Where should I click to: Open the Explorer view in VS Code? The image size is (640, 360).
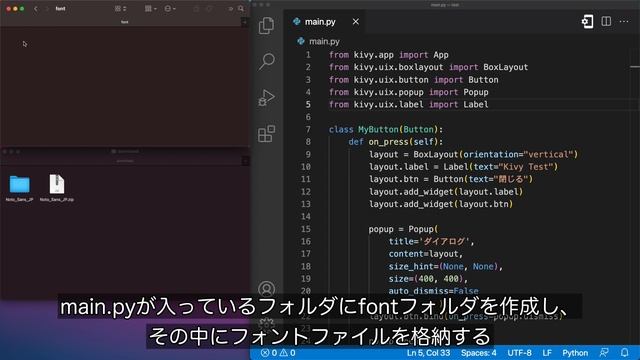[x=266, y=25]
